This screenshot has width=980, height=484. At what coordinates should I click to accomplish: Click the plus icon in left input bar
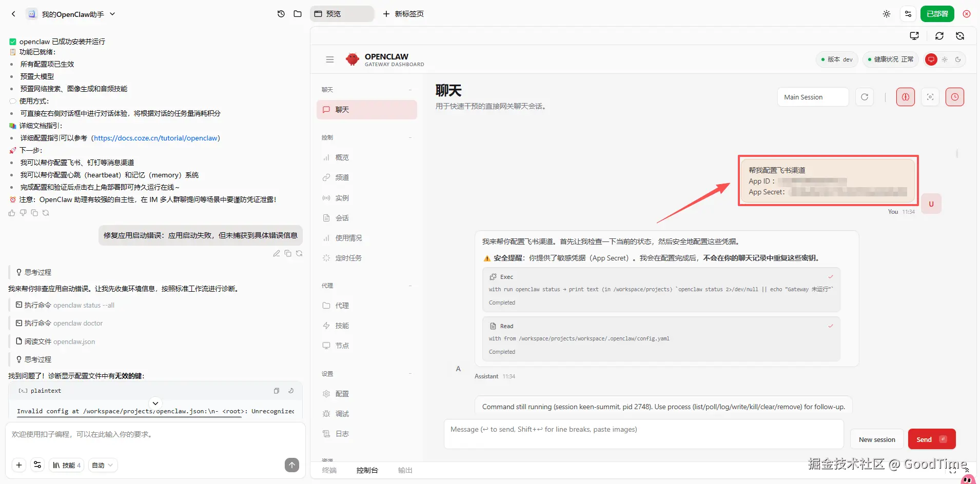tap(19, 465)
